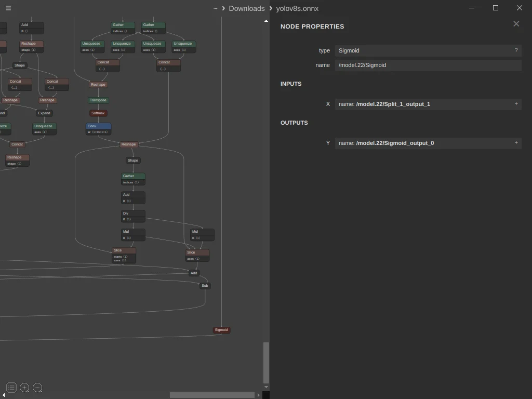Maximize the application window

coord(495,8)
